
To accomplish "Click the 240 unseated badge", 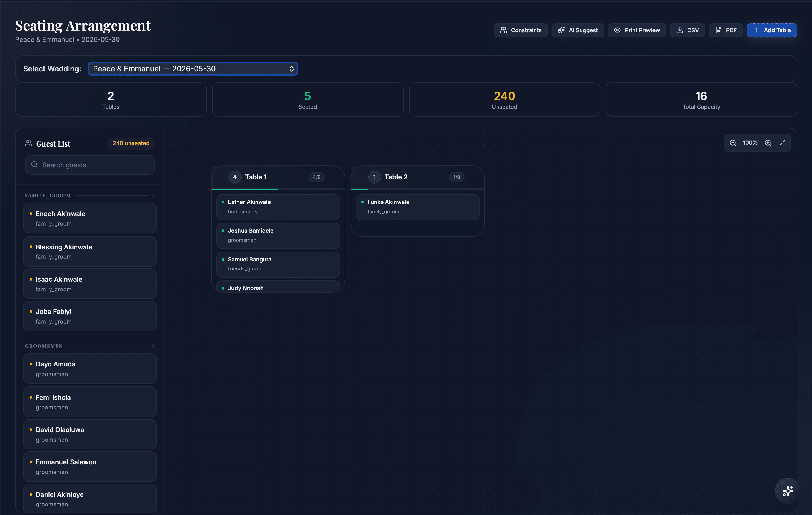I will point(130,143).
